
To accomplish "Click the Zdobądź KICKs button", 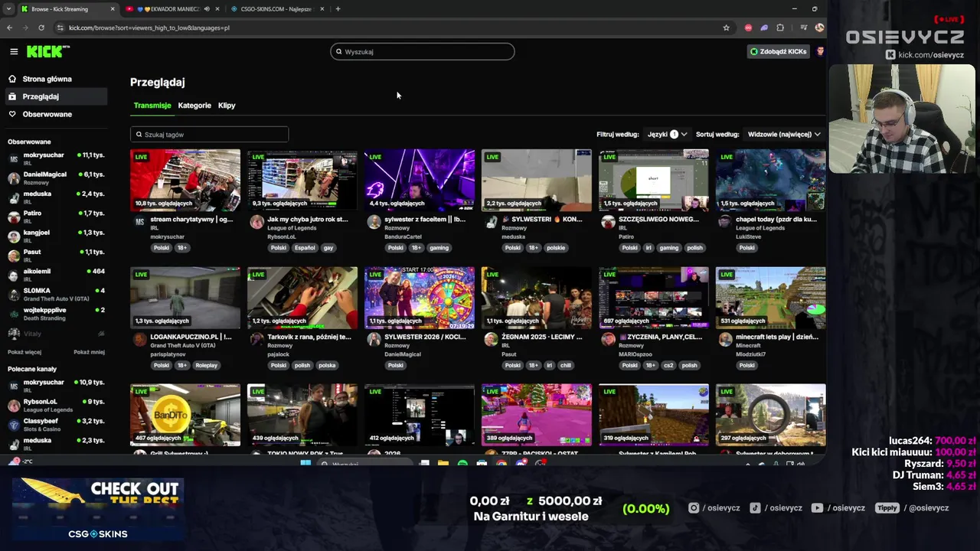I will coord(778,51).
